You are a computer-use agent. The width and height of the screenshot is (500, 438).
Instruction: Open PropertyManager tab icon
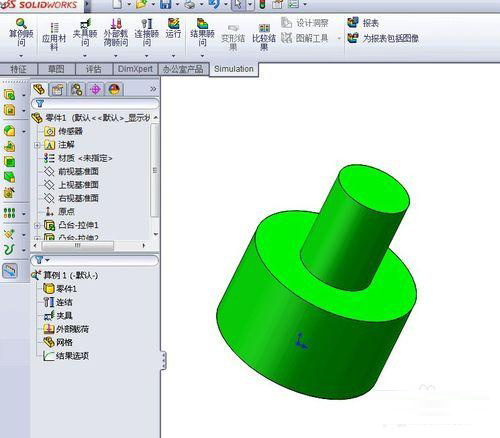pyautogui.click(x=58, y=89)
